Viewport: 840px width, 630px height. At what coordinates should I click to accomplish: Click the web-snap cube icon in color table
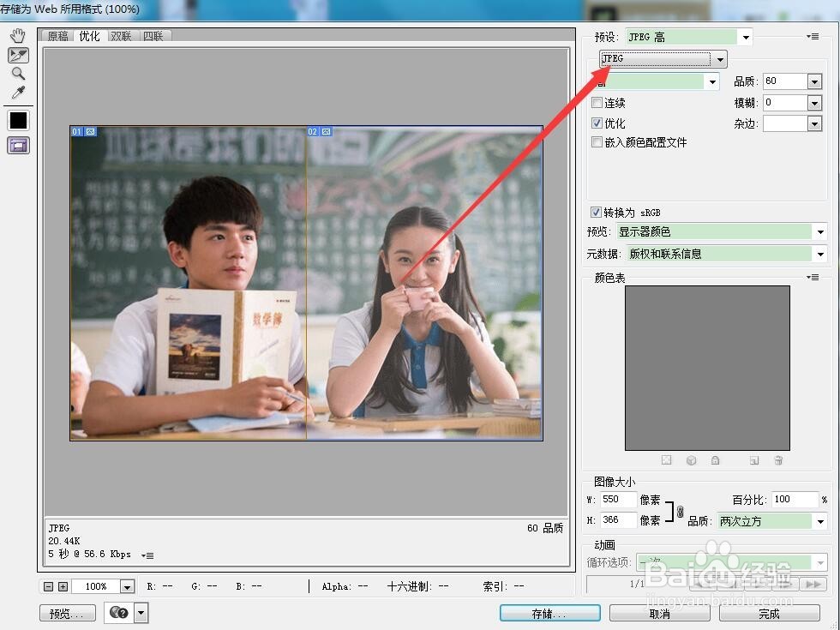pos(691,460)
